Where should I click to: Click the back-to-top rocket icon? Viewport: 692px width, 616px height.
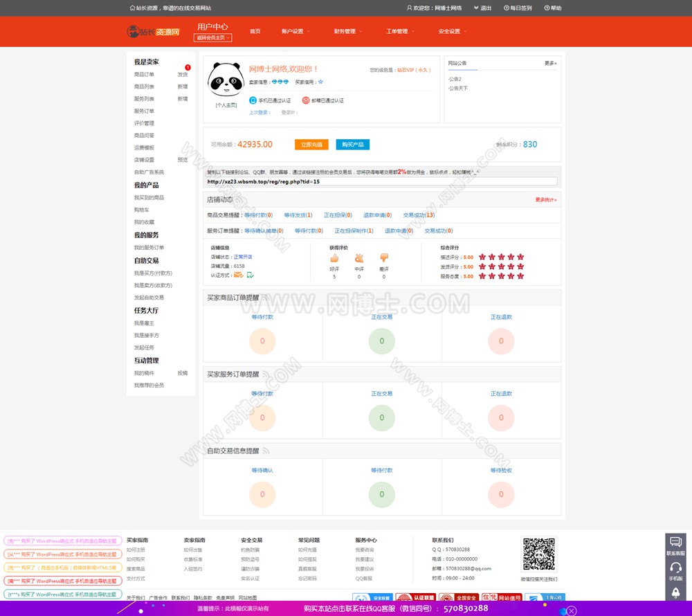click(x=675, y=592)
